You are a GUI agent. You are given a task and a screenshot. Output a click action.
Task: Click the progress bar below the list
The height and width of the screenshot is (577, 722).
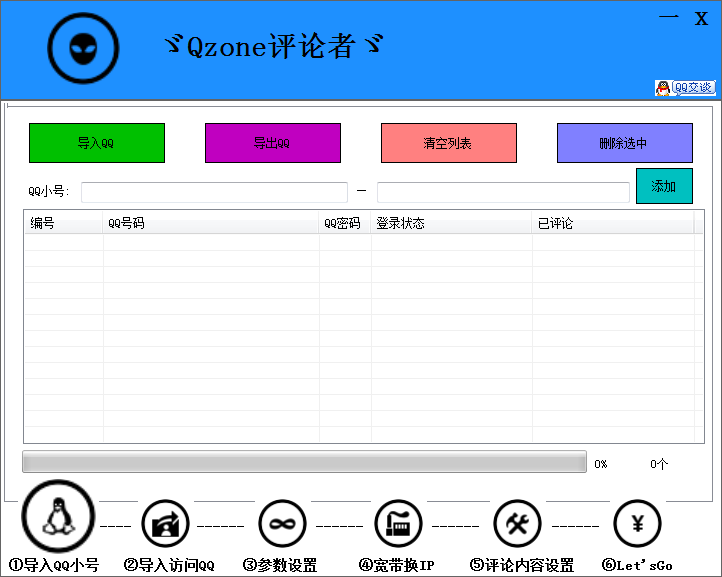click(304, 461)
